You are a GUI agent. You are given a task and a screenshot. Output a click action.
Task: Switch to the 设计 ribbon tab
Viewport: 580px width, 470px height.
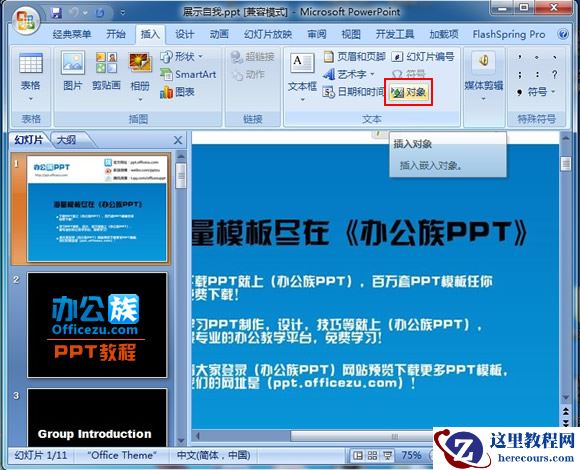tap(184, 34)
